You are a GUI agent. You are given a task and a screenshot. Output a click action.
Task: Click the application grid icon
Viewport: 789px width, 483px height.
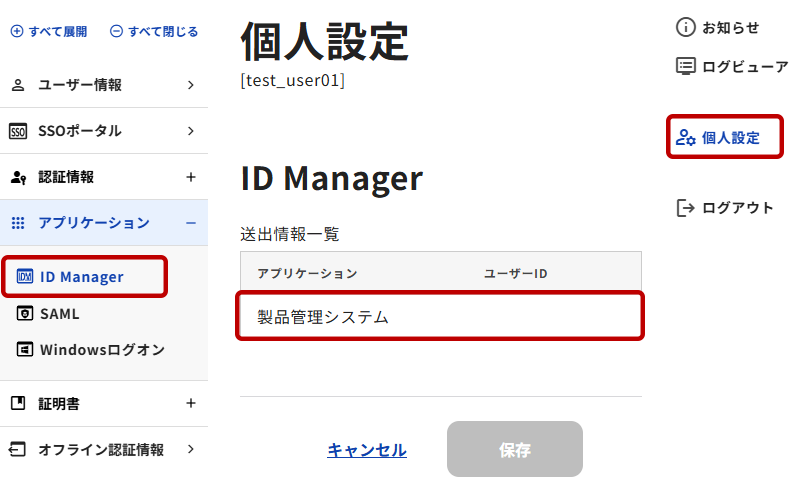(x=18, y=223)
